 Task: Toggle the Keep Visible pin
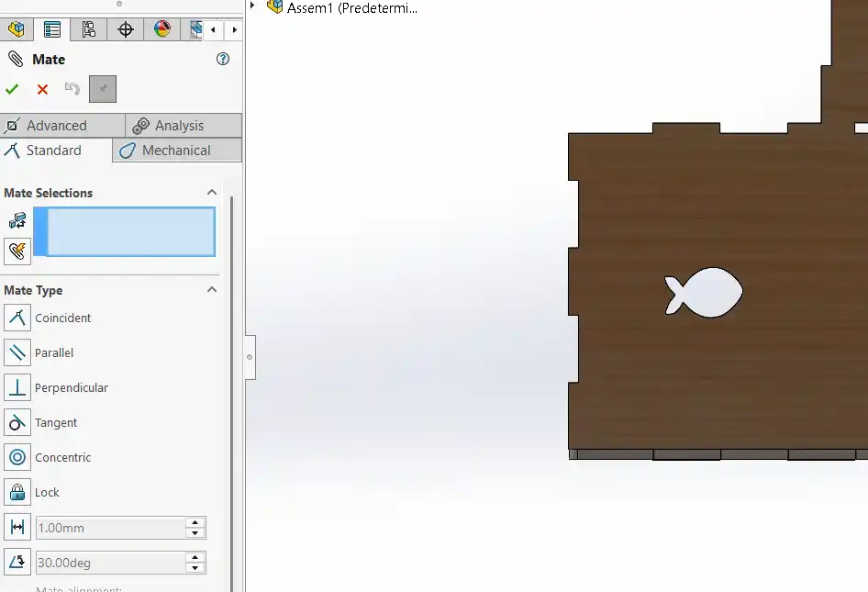click(x=102, y=88)
